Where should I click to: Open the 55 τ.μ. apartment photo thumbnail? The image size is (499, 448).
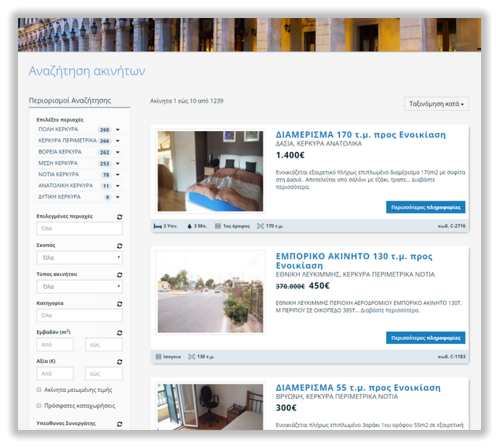point(211,407)
